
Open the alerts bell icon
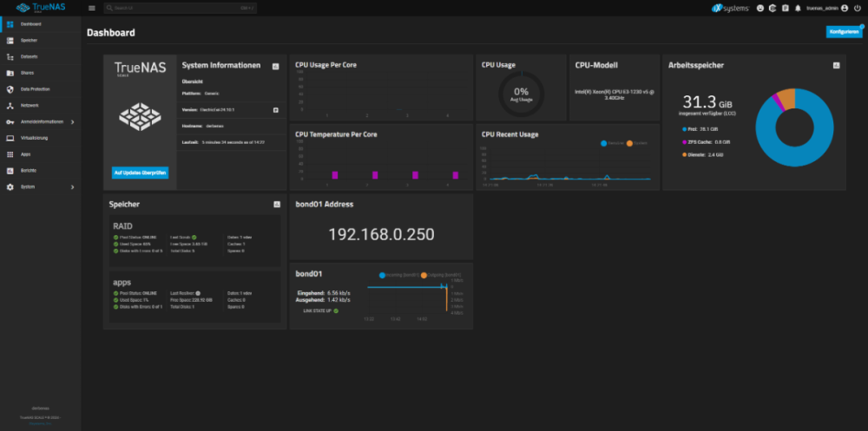[x=796, y=8]
